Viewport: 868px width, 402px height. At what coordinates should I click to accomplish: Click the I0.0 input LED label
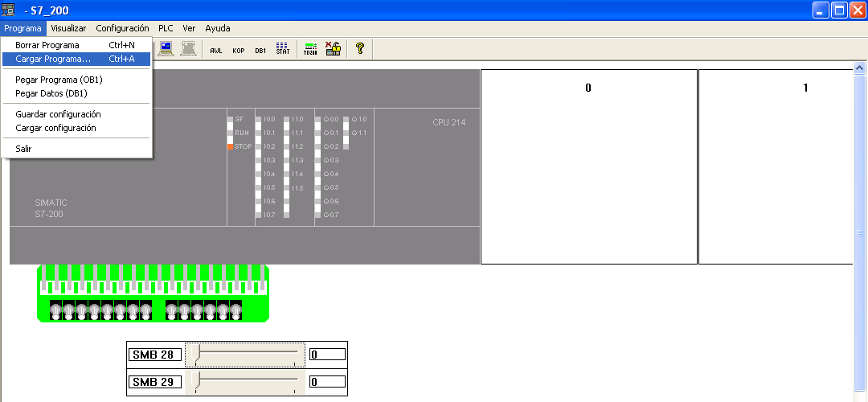(269, 119)
